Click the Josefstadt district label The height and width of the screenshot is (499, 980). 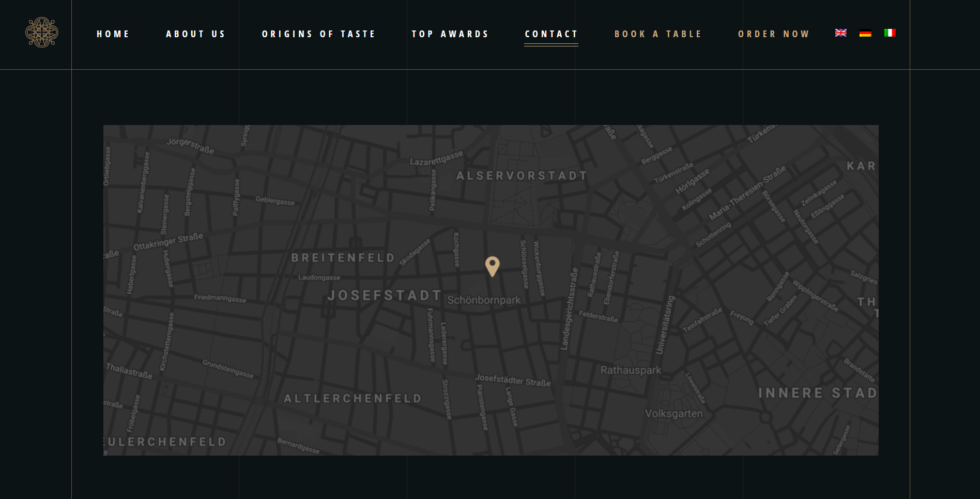pos(385,295)
